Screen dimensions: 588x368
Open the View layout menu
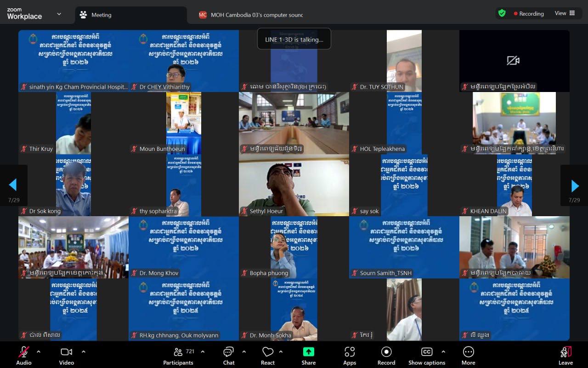565,13
